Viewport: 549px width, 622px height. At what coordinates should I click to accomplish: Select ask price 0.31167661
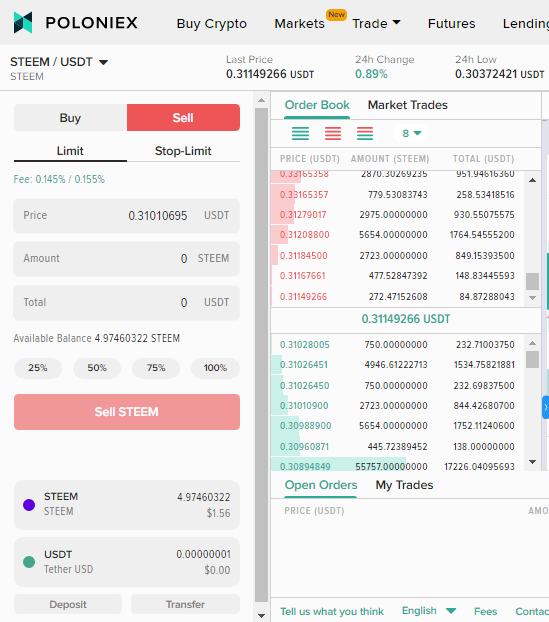[x=303, y=276]
